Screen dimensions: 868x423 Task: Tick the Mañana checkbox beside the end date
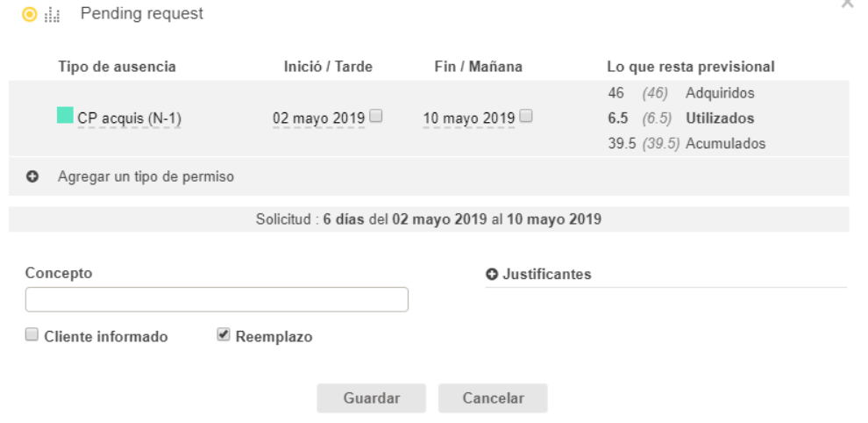pos(526,116)
